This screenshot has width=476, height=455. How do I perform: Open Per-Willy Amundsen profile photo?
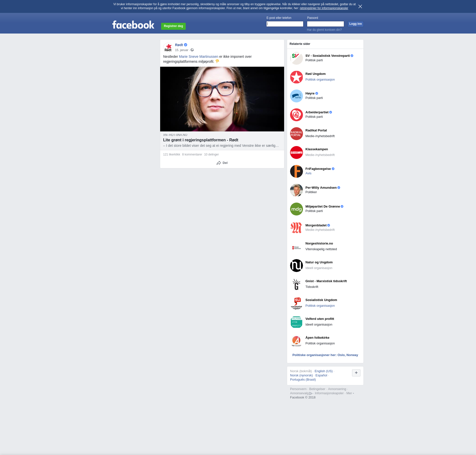click(297, 190)
